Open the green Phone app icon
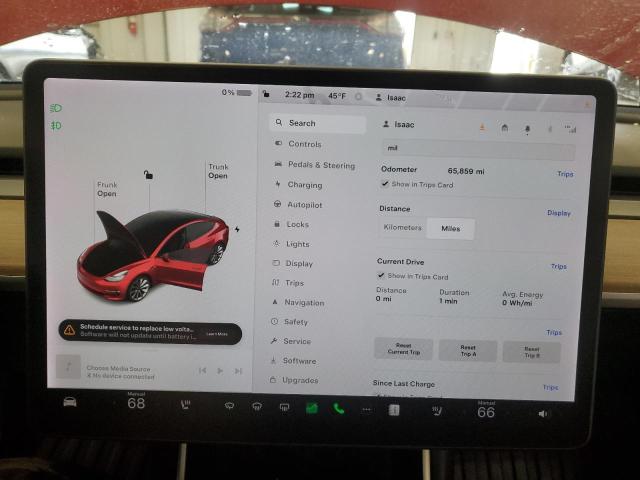The image size is (640, 480). point(339,408)
